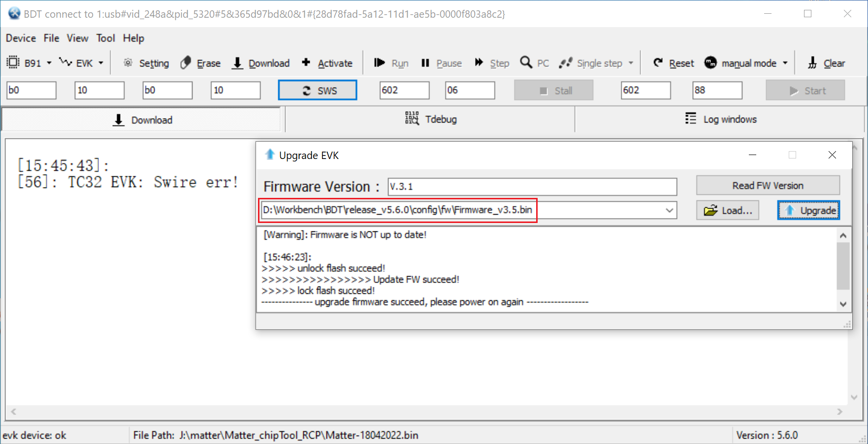Click the Firmware is NOT up to date warning
This screenshot has width=868, height=444.
(345, 235)
